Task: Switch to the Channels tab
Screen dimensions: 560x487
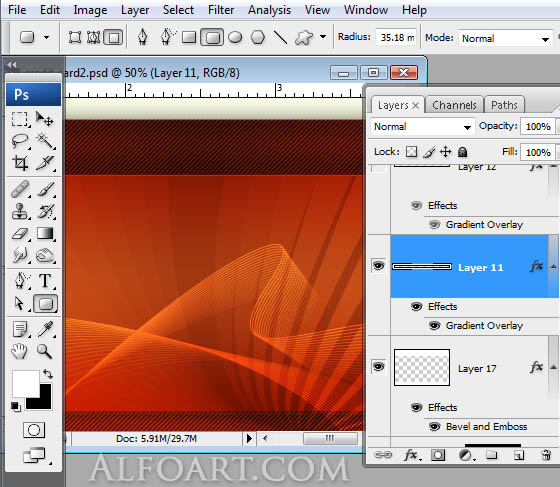Action: coord(454,105)
